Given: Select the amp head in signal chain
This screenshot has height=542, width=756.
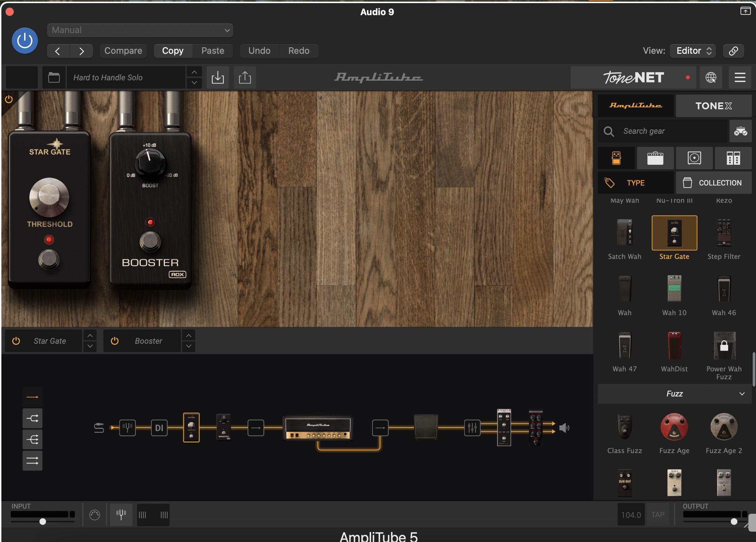Looking at the screenshot, I should [x=318, y=428].
